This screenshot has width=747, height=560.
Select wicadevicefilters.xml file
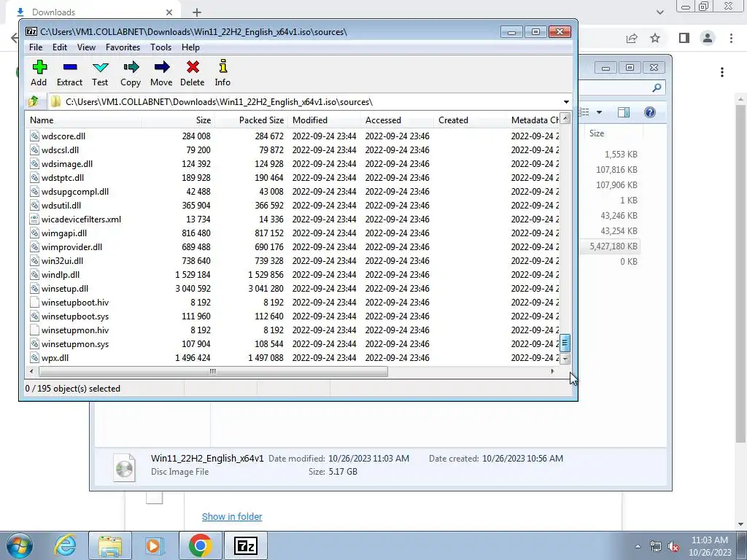click(x=81, y=219)
